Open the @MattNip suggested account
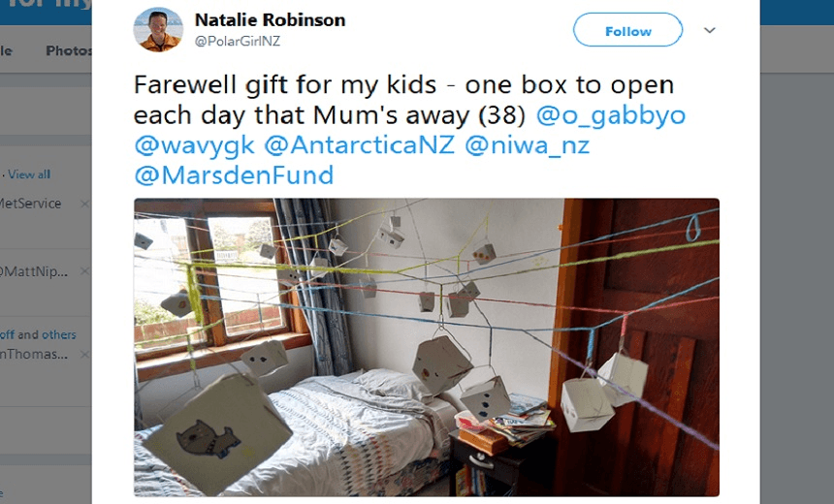 tap(34, 271)
